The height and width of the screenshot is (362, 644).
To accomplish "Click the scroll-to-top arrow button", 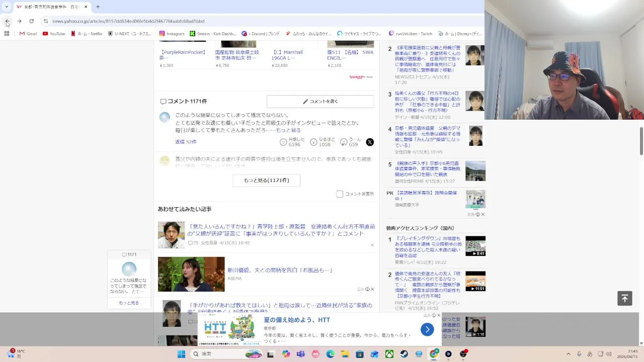I will point(625,298).
